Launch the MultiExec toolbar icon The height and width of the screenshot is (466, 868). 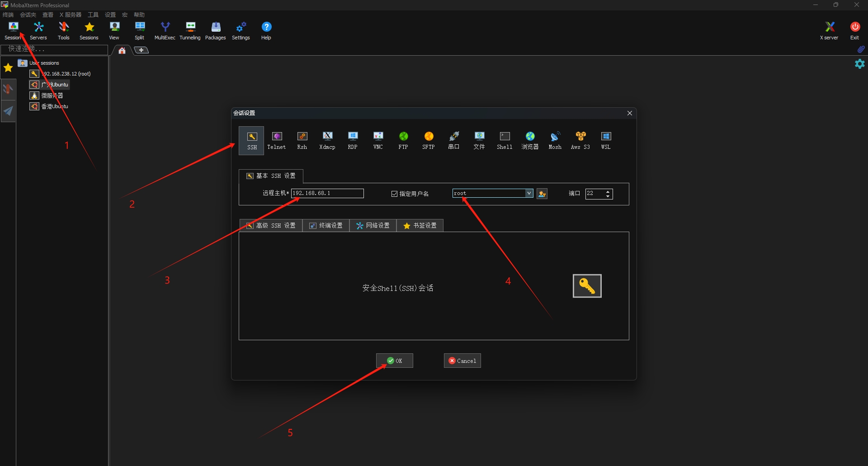[165, 31]
